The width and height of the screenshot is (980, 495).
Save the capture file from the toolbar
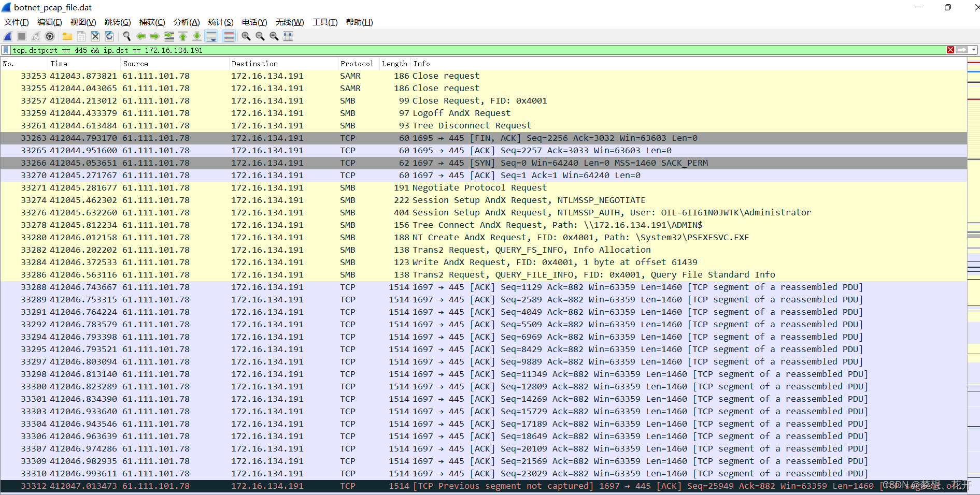point(81,36)
